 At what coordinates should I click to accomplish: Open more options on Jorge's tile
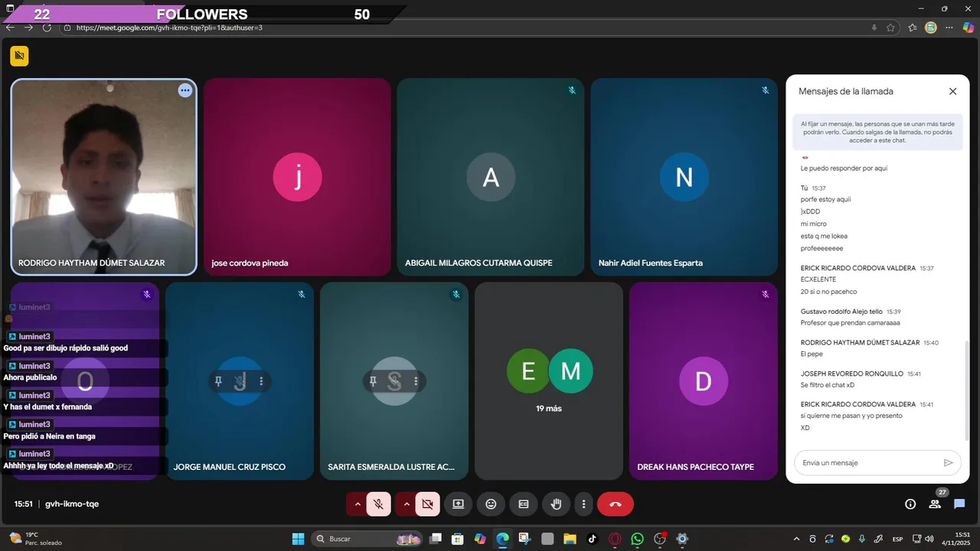click(261, 381)
